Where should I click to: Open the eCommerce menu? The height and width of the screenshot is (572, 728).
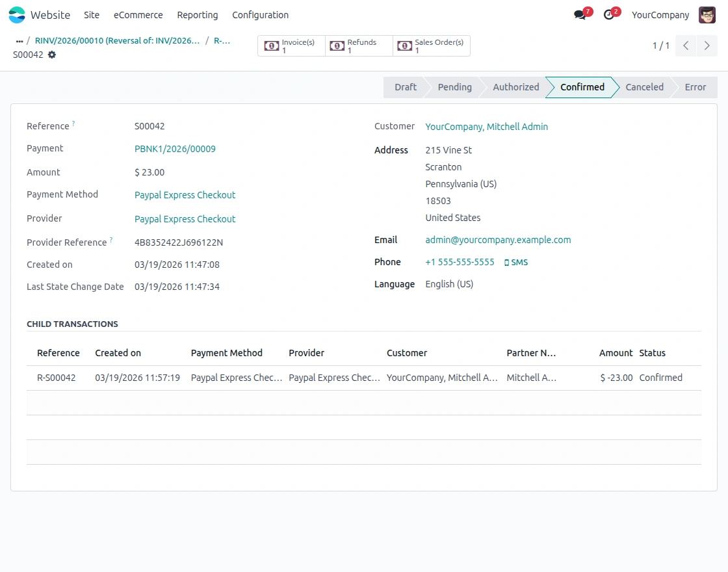138,14
